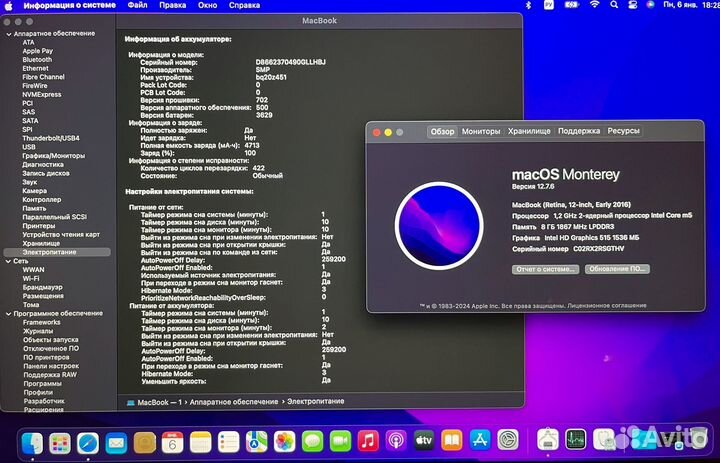Viewport: 720px width, 463px height.
Task: Switch keyboard input source РУ
Action: click(x=549, y=5)
